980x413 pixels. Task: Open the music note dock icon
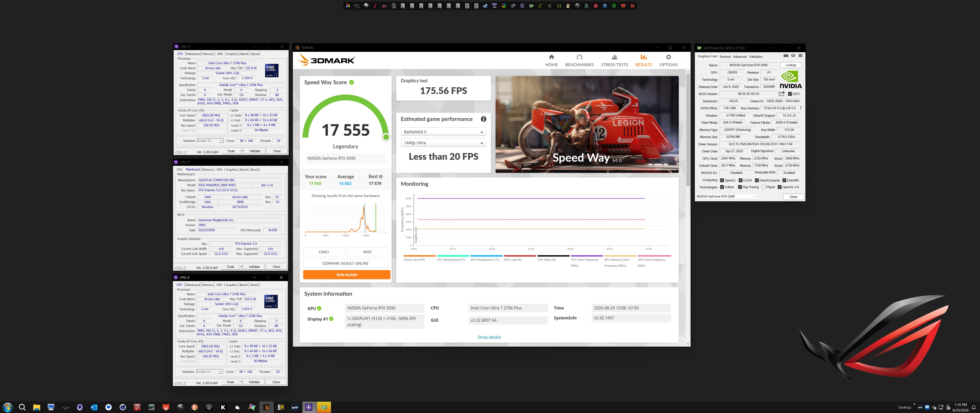point(375,6)
